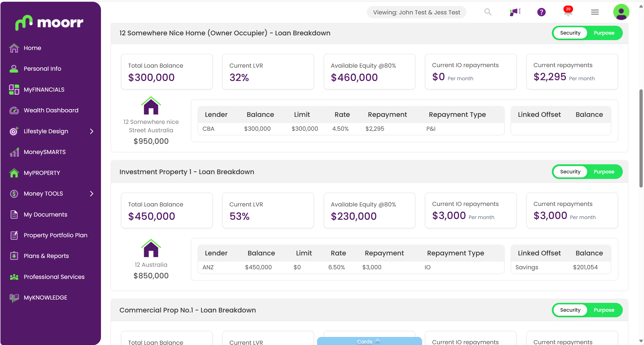Click the MyKNOWLEDGE book icon
644x345 pixels.
click(x=14, y=298)
